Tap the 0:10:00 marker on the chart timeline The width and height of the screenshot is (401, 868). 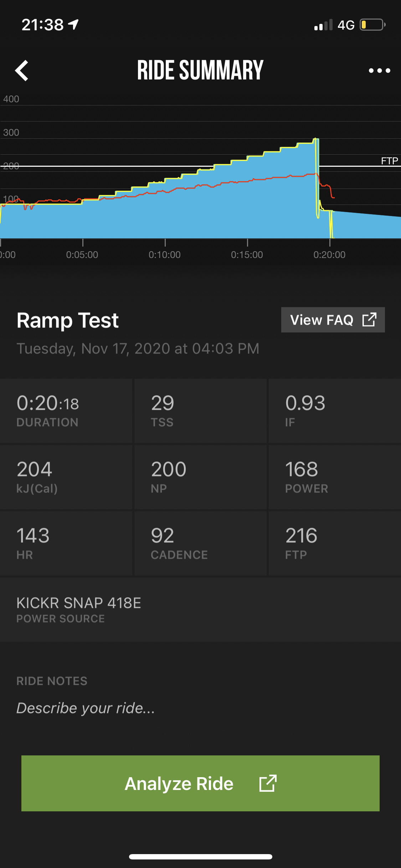(x=165, y=254)
